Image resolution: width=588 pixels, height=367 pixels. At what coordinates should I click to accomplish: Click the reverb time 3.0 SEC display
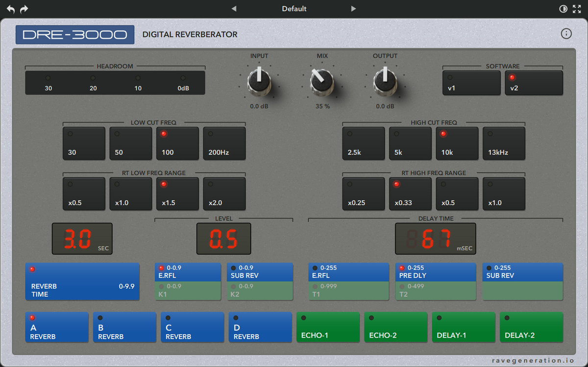pos(82,239)
